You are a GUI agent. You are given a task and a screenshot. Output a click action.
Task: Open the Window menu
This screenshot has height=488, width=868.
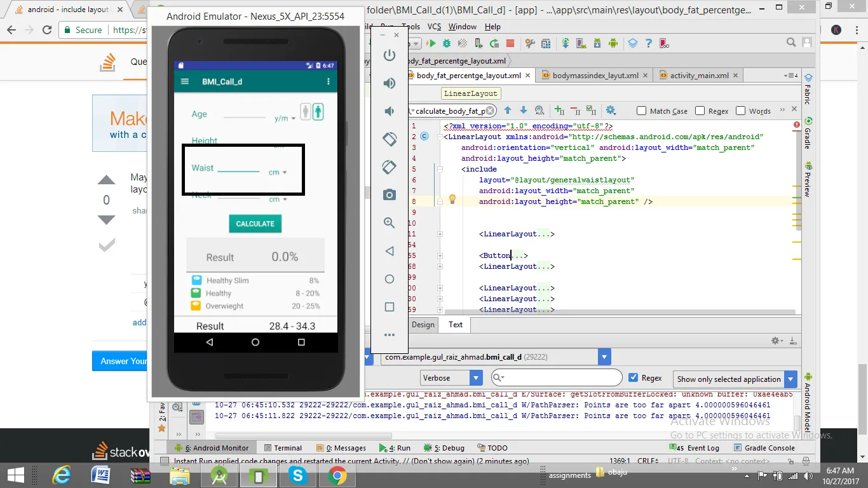point(462,27)
